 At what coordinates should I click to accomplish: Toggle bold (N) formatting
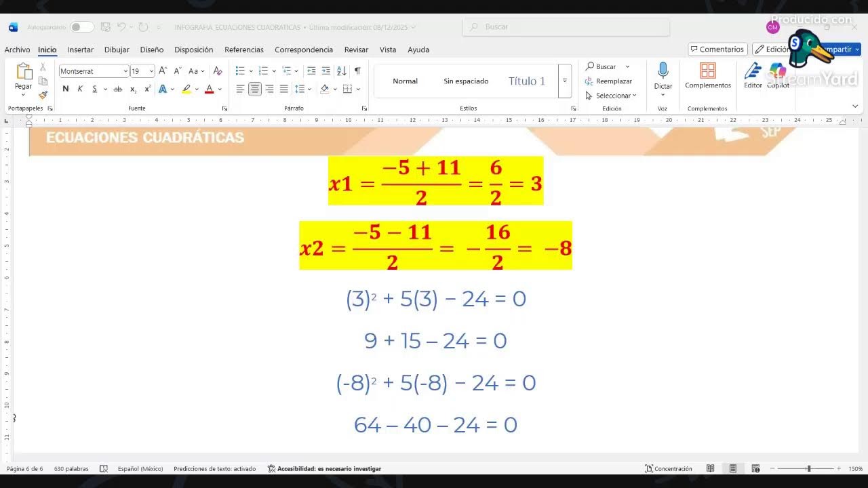65,89
